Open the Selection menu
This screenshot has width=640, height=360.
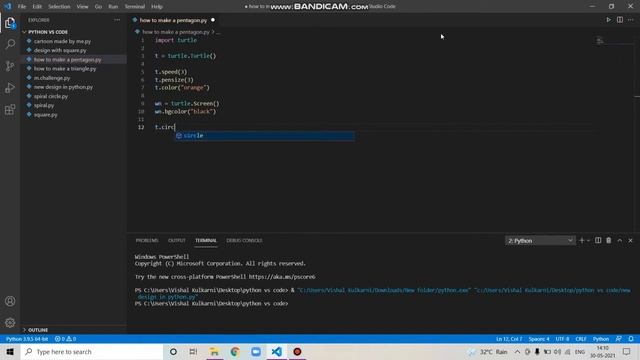pos(59,7)
